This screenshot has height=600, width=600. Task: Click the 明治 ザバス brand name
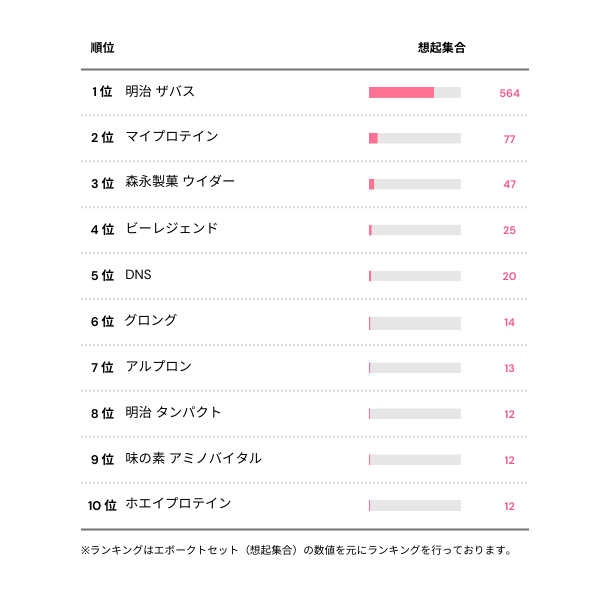click(x=160, y=91)
